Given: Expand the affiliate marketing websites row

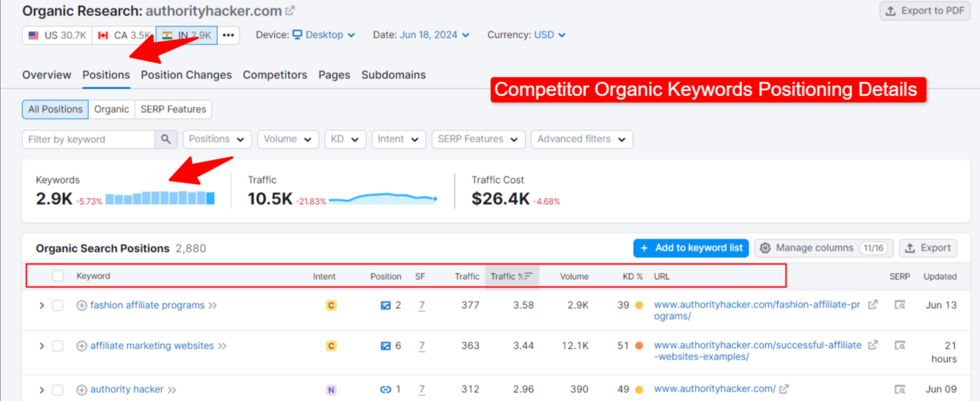Looking at the screenshot, I should (x=42, y=346).
